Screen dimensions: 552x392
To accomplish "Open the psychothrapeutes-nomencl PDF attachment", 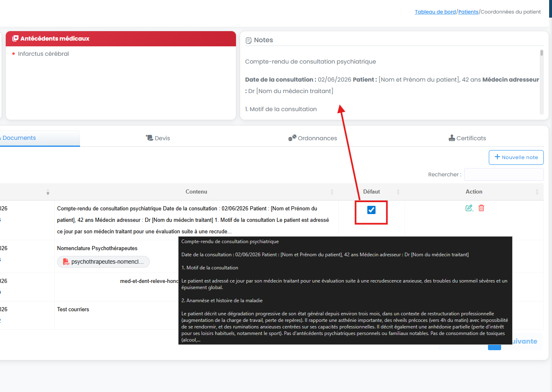I will (103, 262).
